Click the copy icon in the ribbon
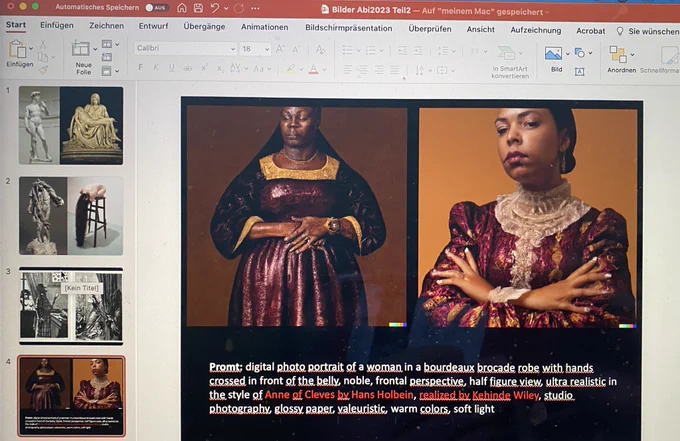Screen dimensions: 680x441 [x=43, y=57]
